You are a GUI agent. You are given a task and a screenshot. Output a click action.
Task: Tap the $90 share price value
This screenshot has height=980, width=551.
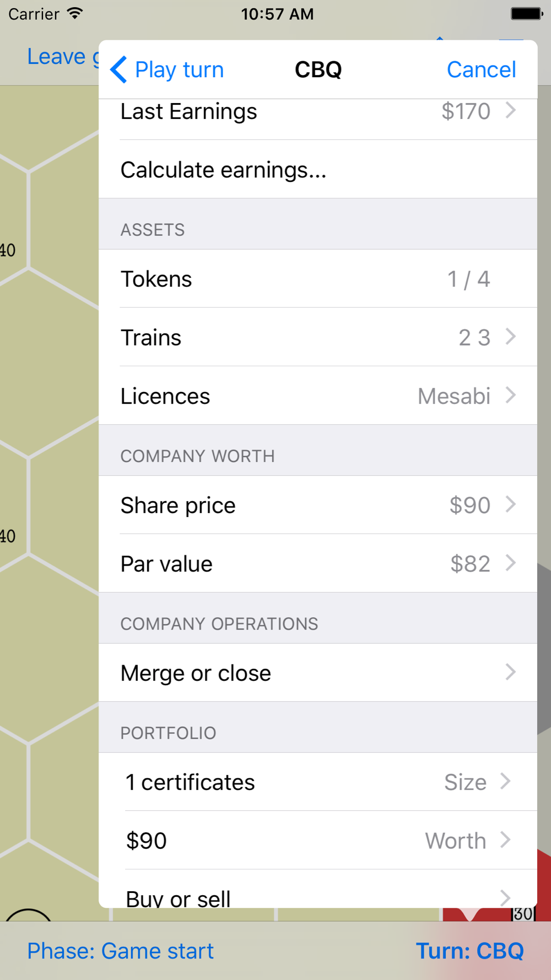469,505
